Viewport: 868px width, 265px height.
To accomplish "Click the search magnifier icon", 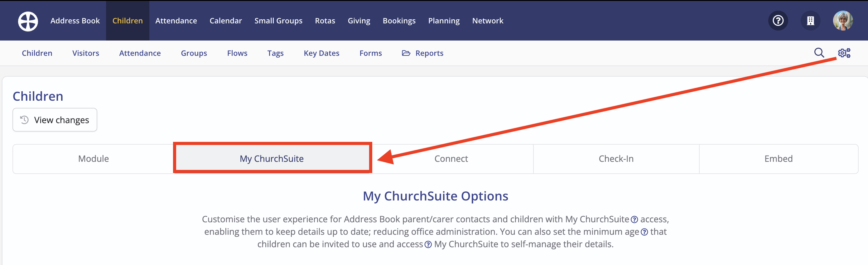I will click(x=819, y=53).
